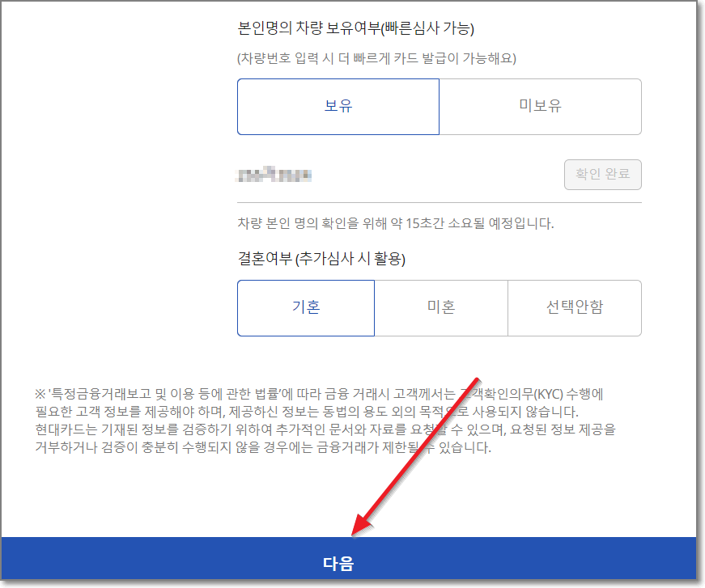The image size is (705, 588).
Task: Toggle marital status back to 기혼
Action: click(x=306, y=308)
